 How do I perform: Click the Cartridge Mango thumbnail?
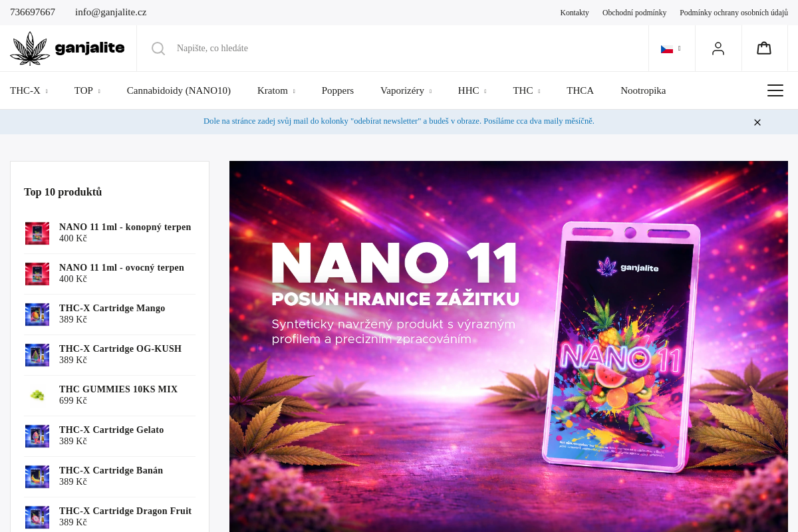tap(37, 315)
